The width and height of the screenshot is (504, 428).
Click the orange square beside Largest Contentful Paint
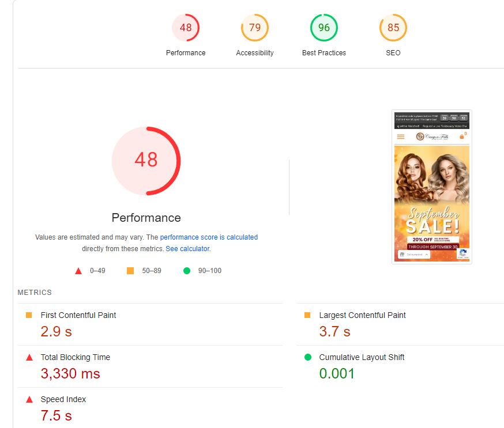307,315
